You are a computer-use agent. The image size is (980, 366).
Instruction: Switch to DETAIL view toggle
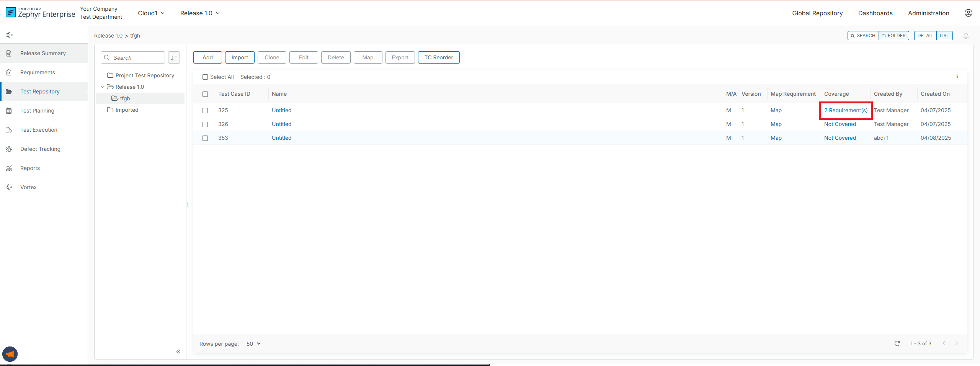(925, 36)
